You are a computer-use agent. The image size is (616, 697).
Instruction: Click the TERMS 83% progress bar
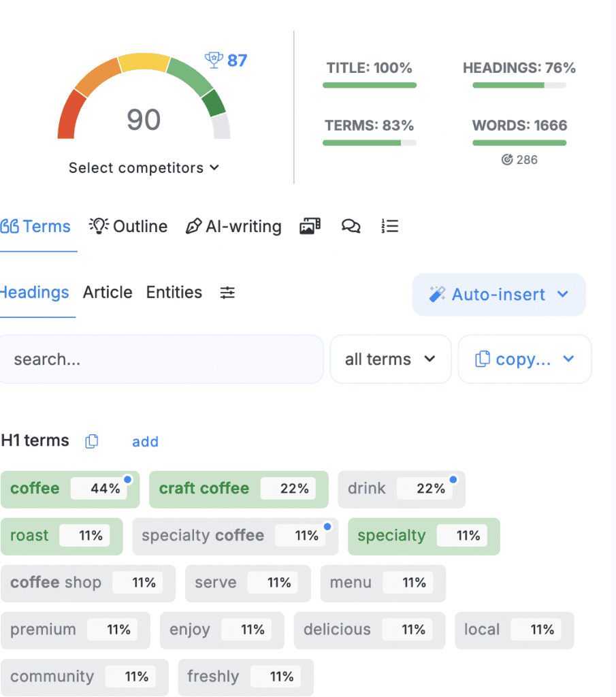(369, 143)
